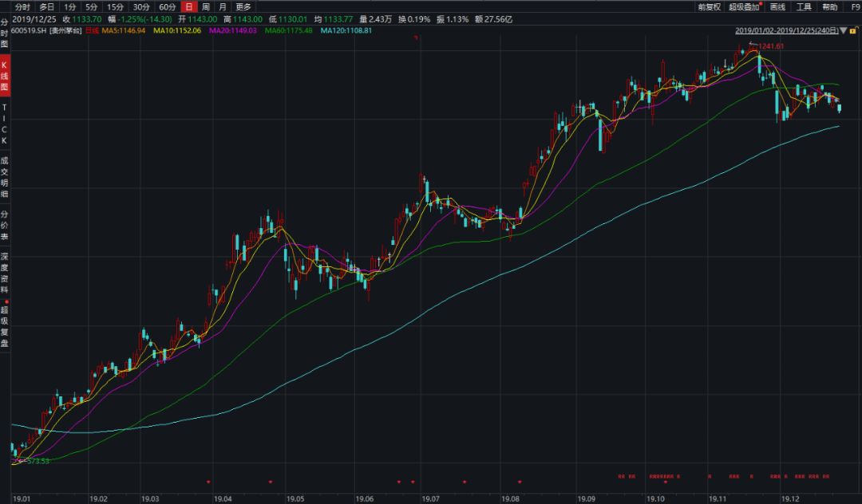Open the 成交明细 trade details sidebar panel
This screenshot has width=862, height=504.
pos(5,176)
